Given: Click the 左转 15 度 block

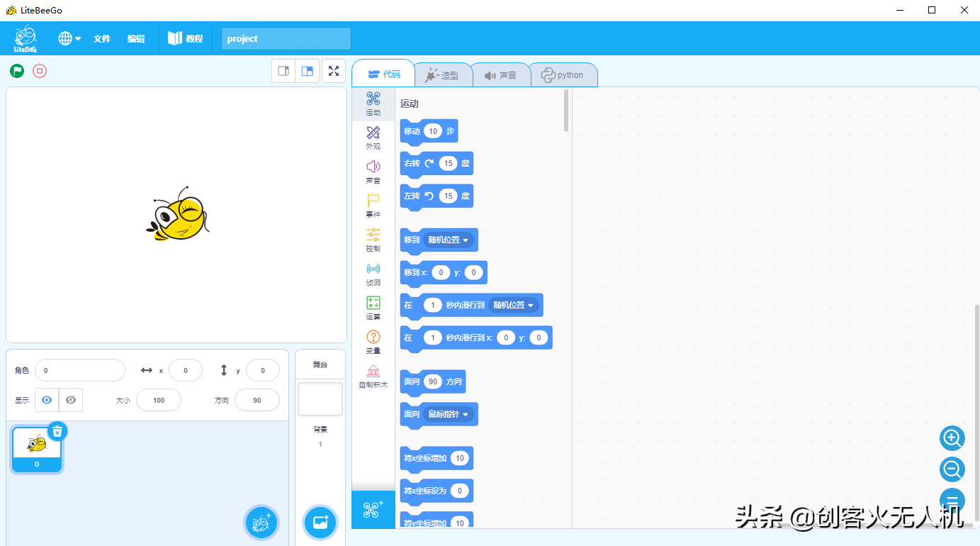Looking at the screenshot, I should click(437, 196).
